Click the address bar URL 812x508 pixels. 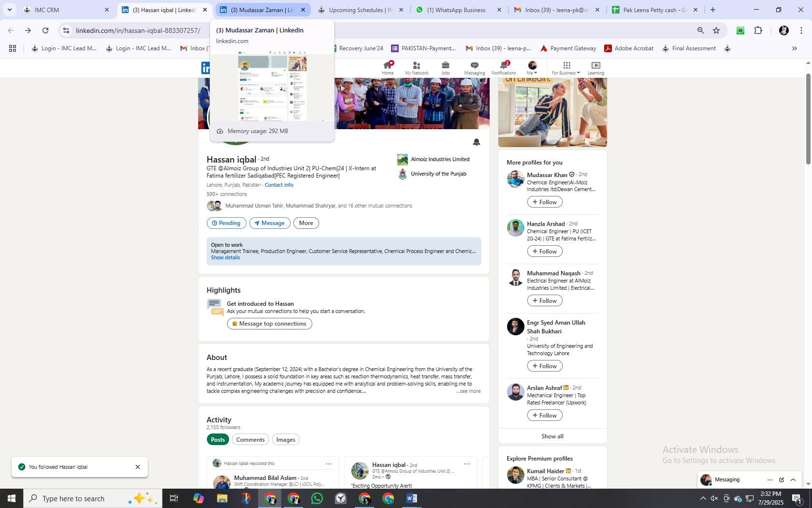(138, 30)
